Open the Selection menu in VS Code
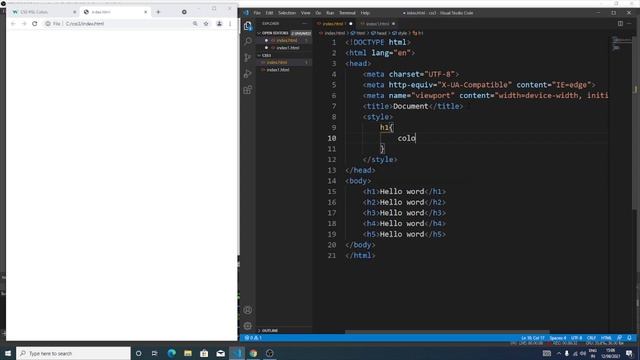 [x=287, y=13]
